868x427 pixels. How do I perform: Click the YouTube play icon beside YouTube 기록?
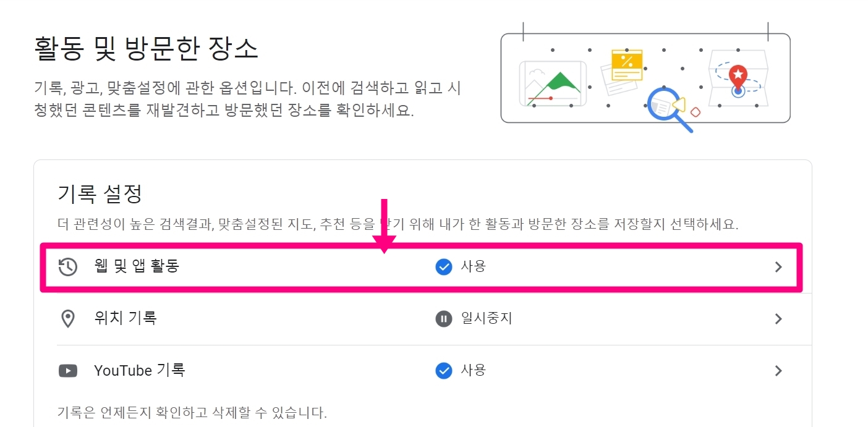[x=68, y=370]
